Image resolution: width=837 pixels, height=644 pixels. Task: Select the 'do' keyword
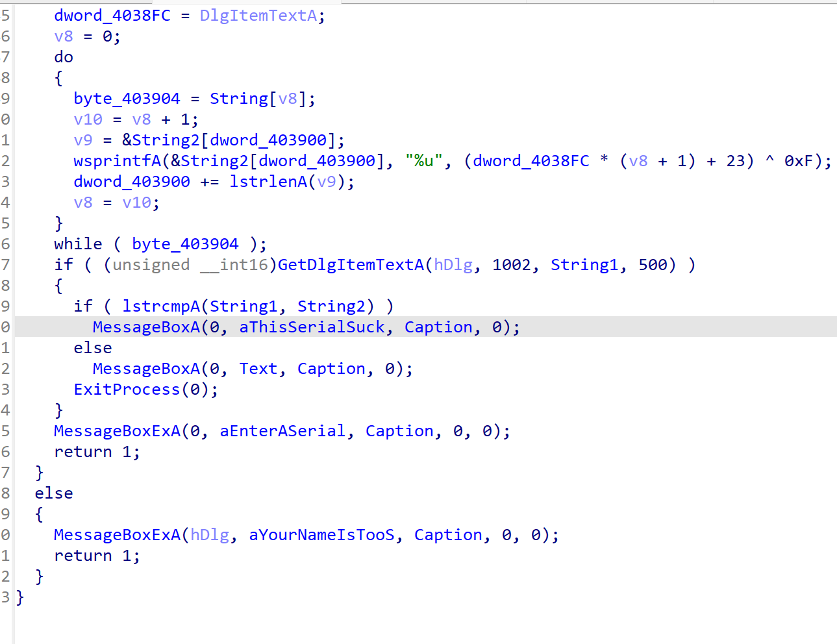point(64,57)
